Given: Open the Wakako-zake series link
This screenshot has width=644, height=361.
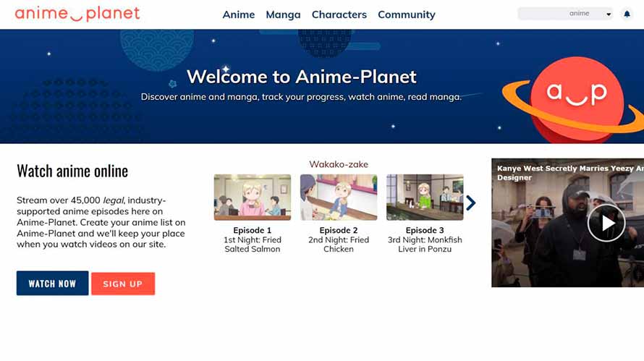Looking at the screenshot, I should (x=339, y=164).
